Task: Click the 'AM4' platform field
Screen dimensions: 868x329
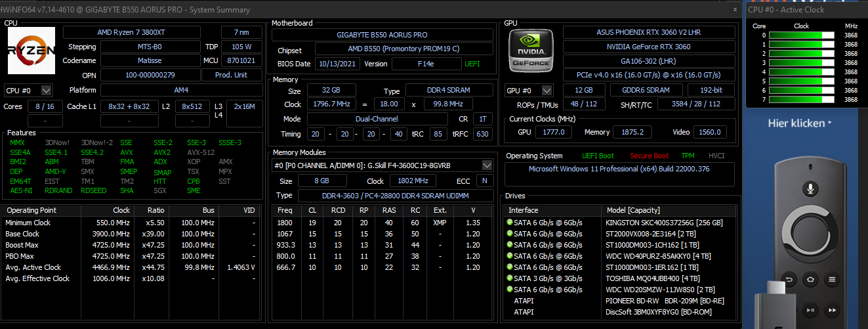Action: 182,90
